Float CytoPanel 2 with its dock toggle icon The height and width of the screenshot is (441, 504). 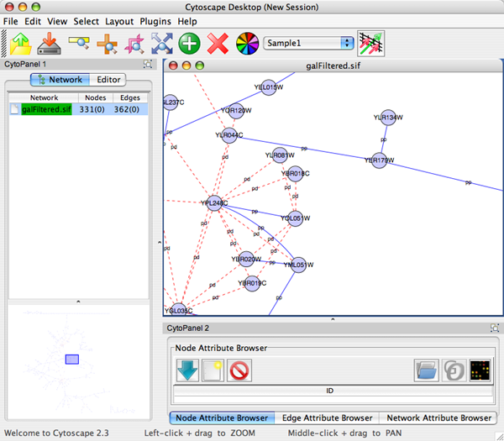coord(494,328)
